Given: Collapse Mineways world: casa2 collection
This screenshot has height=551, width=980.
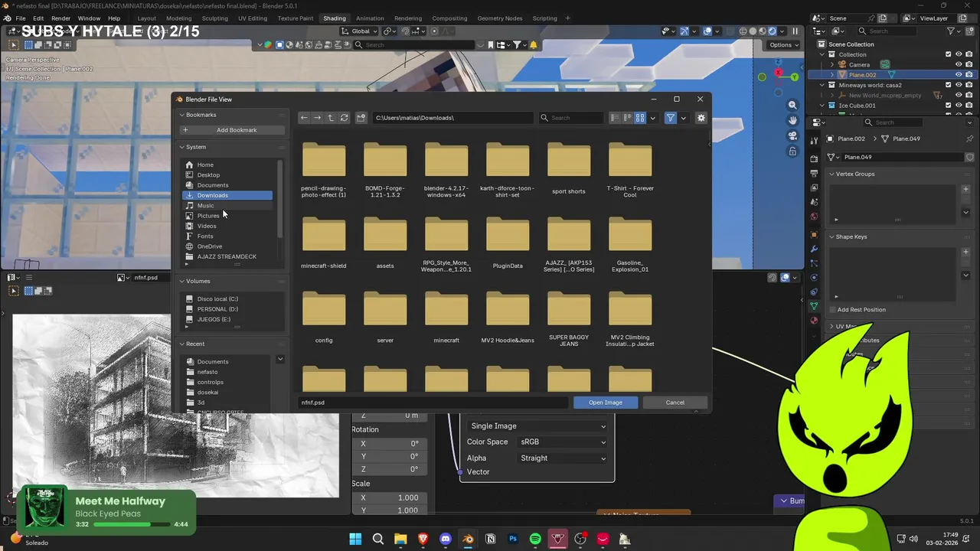Looking at the screenshot, I should (822, 85).
